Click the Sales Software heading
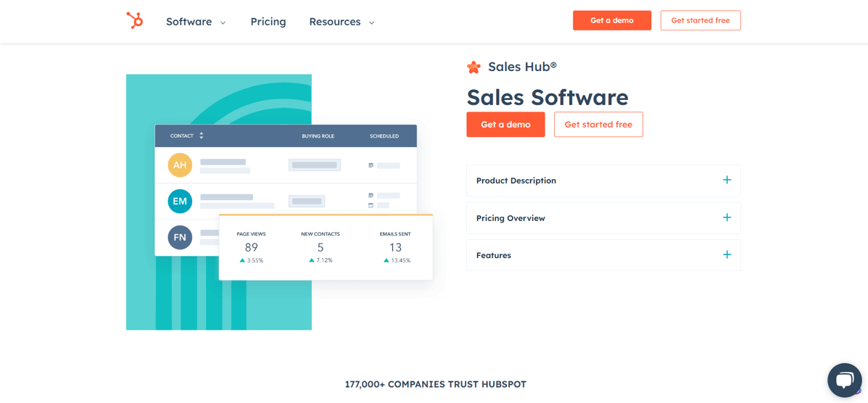 (x=547, y=97)
